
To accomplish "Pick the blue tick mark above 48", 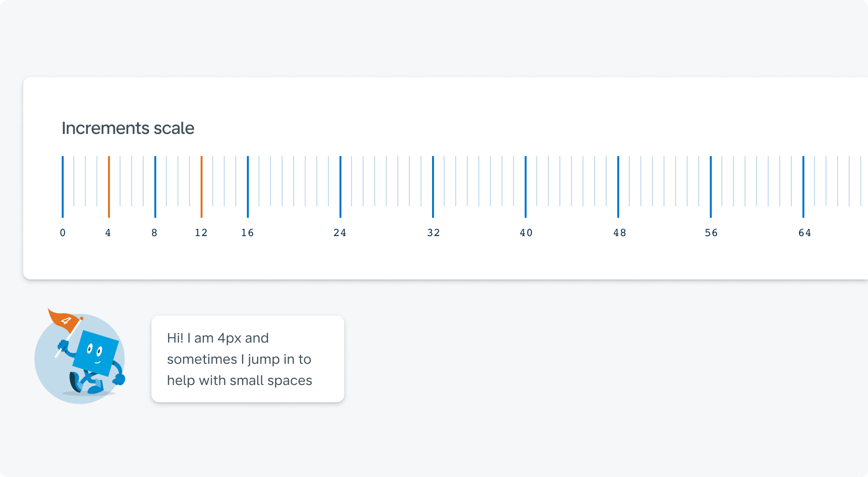I will click(x=618, y=187).
